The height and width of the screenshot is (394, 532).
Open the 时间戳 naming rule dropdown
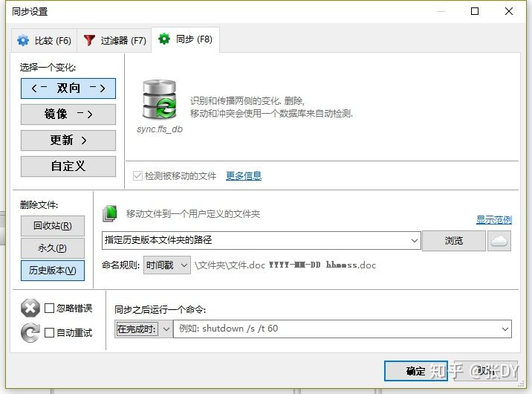[x=167, y=265]
